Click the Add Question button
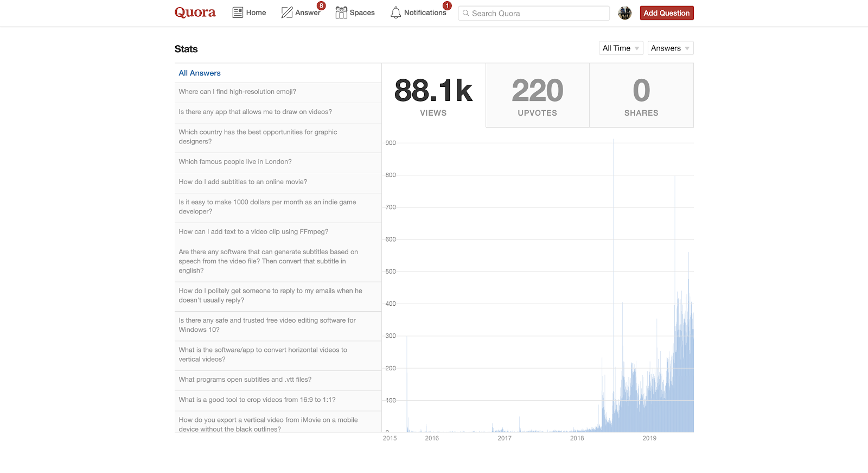Viewport: 868px width, 473px height. tap(667, 13)
